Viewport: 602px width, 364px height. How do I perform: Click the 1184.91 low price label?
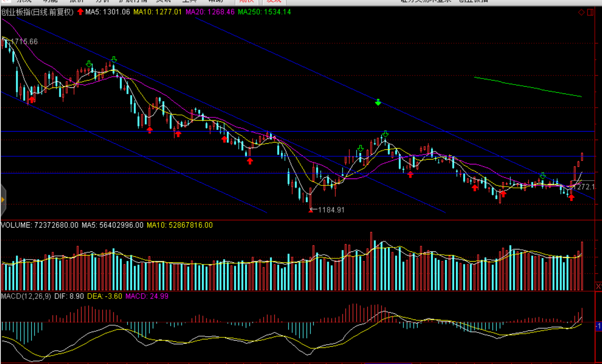click(x=331, y=210)
